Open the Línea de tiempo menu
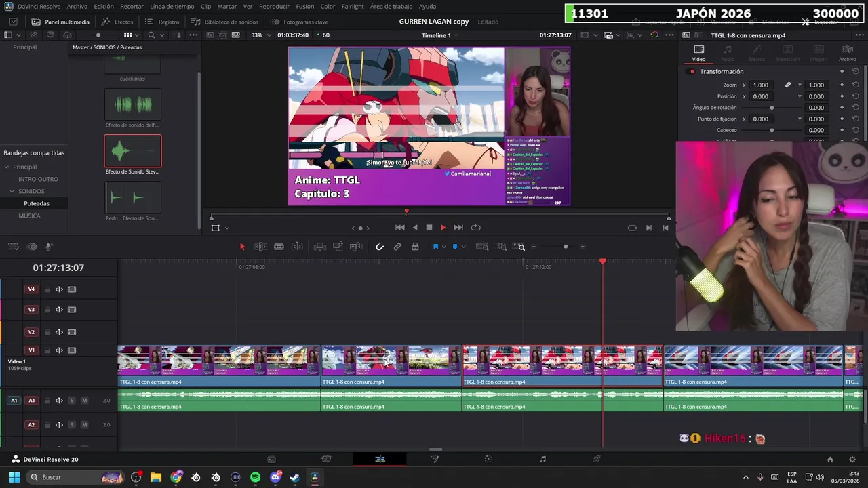 click(x=172, y=6)
